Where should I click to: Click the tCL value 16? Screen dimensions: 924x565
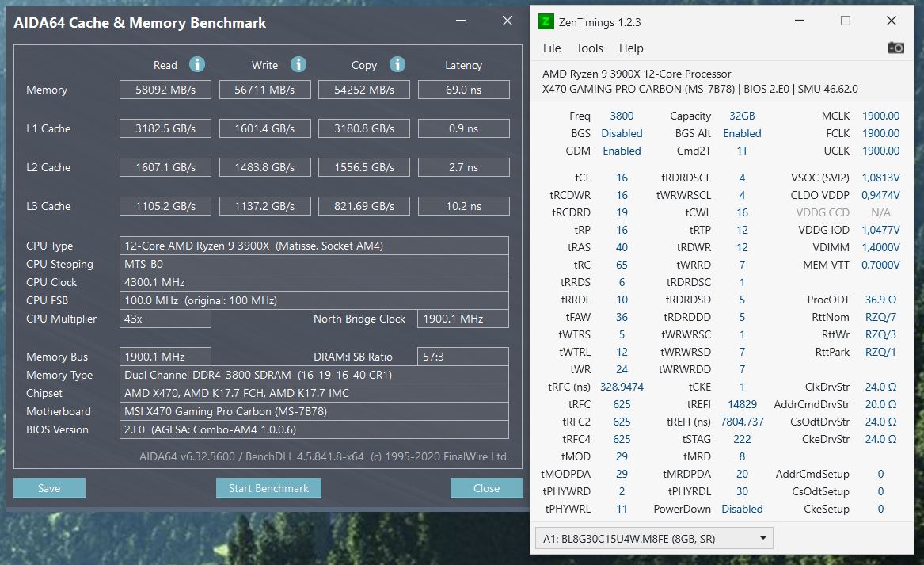(x=622, y=178)
